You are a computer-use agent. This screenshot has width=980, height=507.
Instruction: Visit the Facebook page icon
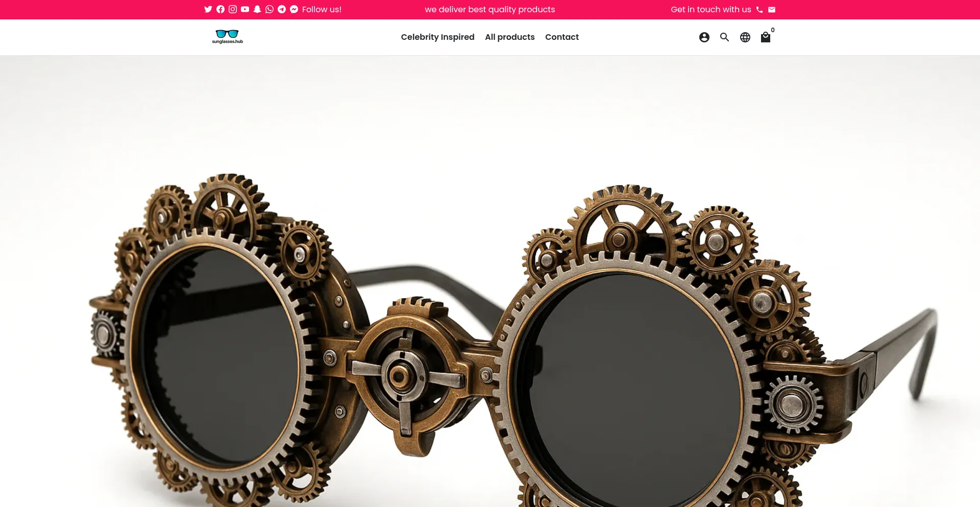220,9
